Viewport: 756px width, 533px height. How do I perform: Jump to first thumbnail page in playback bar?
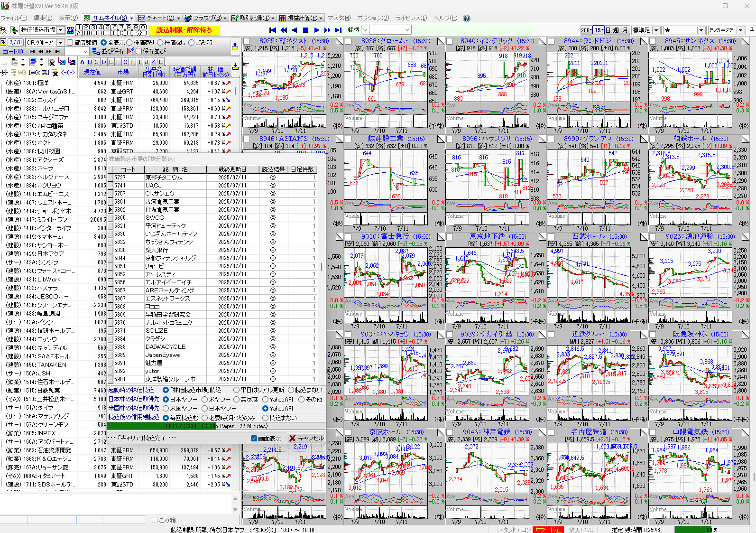point(273,30)
